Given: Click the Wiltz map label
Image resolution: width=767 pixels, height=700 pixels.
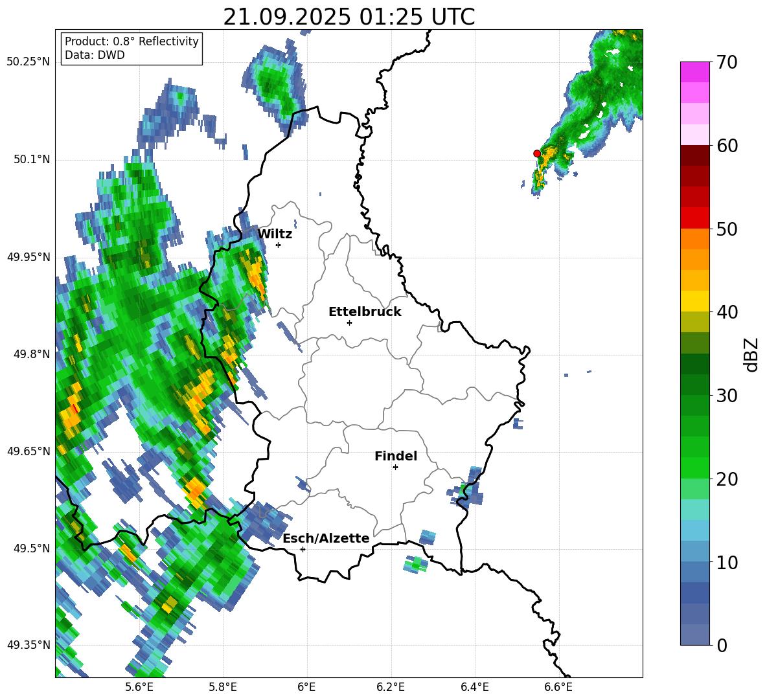Looking at the screenshot, I should click(275, 234).
